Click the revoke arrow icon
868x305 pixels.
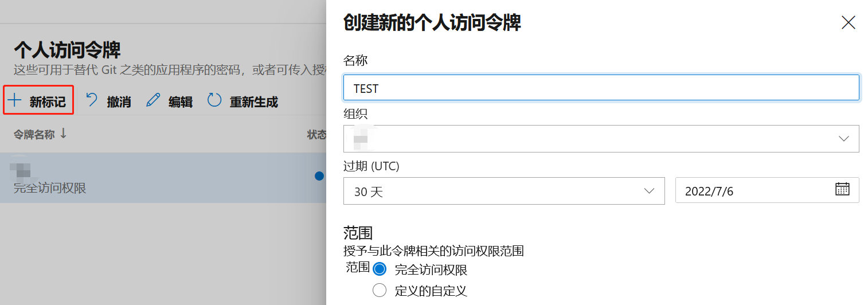92,101
